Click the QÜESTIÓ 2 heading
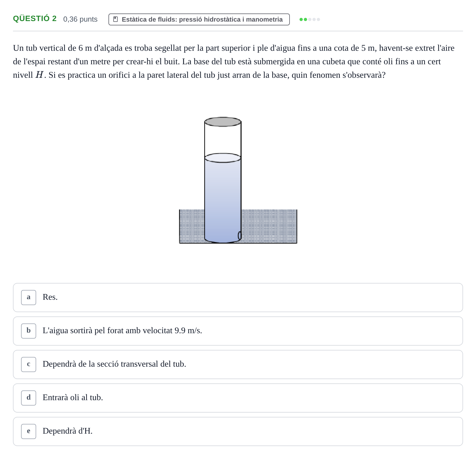476x459 pixels. coord(35,19)
